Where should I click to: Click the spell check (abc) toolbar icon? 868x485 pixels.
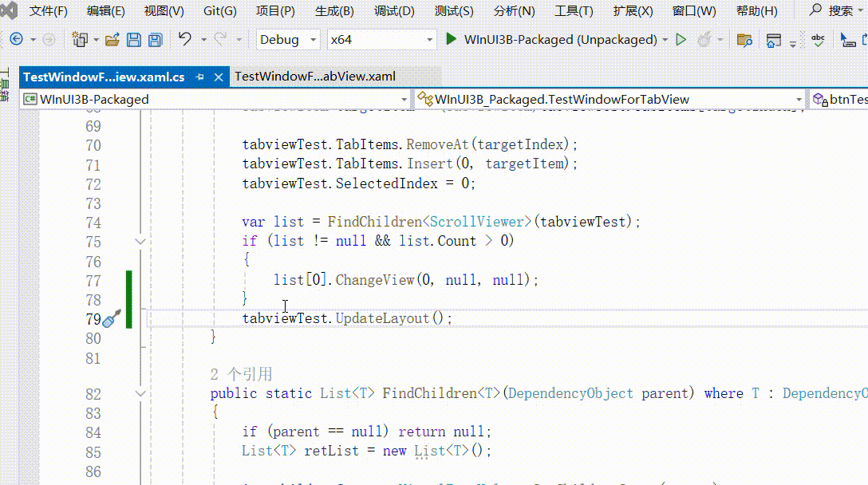pos(818,40)
